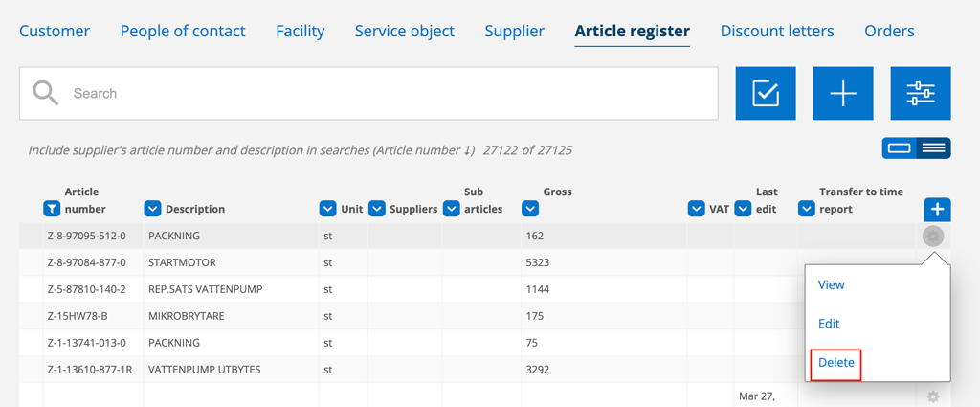980x407 pixels.
Task: Click the checkmark multi-select button
Action: pos(766,93)
